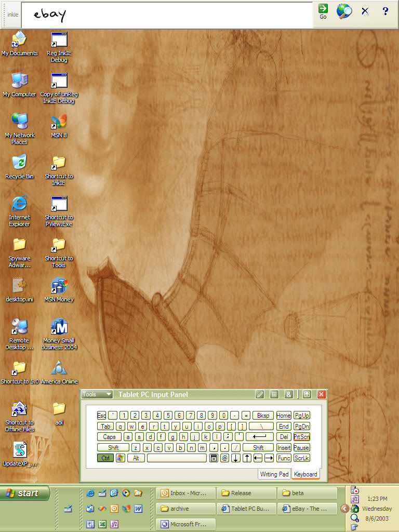Click the number pad grid icon in Input Panel

point(274,394)
